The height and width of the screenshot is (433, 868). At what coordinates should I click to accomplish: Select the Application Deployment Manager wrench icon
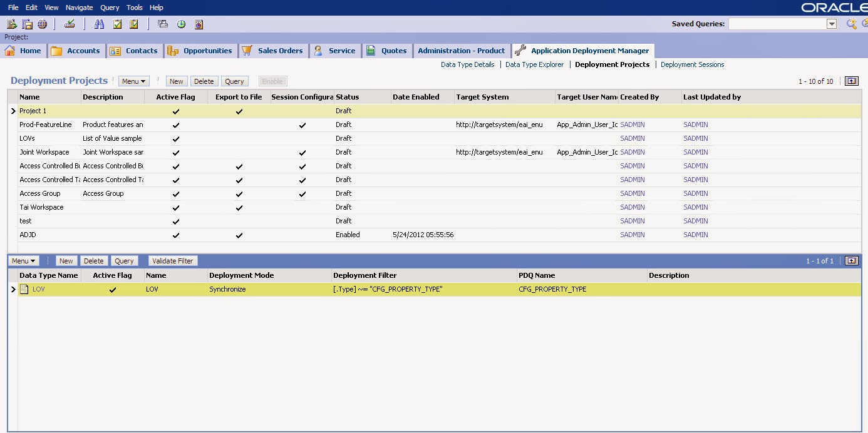[519, 50]
